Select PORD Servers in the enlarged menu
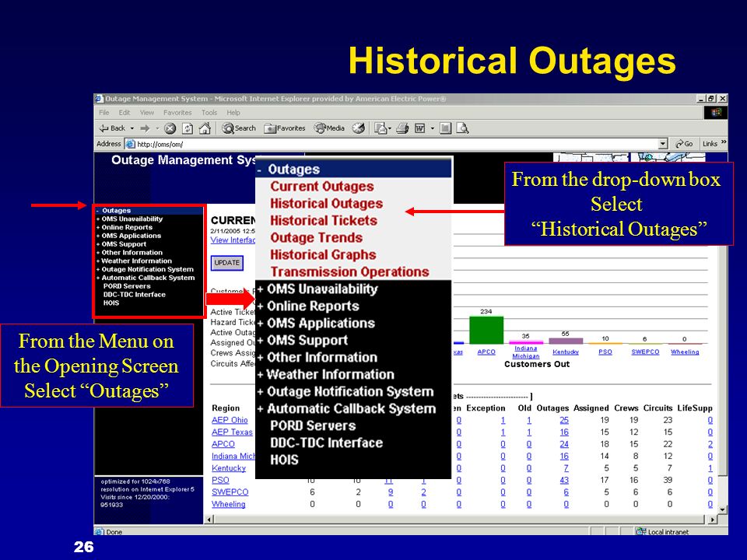The width and height of the screenshot is (747, 560). tap(313, 425)
